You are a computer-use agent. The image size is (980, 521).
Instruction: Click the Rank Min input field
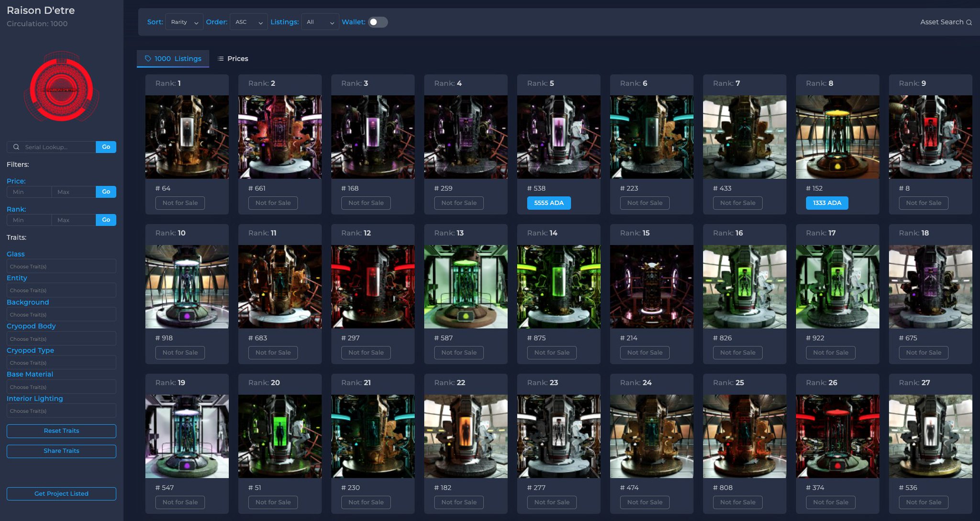(x=29, y=220)
